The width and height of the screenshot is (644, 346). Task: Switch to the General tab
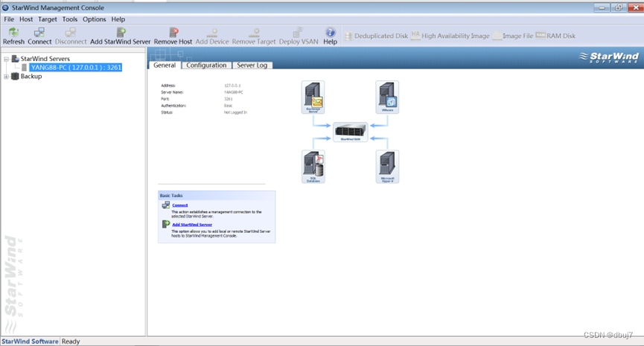165,65
